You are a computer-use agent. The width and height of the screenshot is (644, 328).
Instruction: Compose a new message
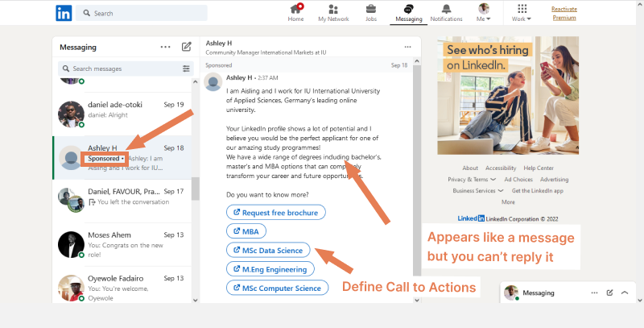tap(187, 47)
